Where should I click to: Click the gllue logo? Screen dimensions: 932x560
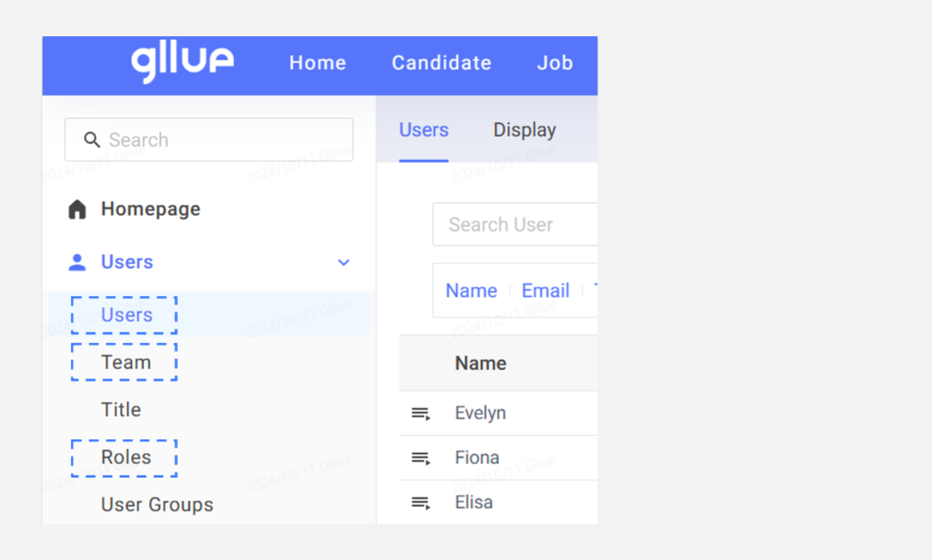pos(183,63)
